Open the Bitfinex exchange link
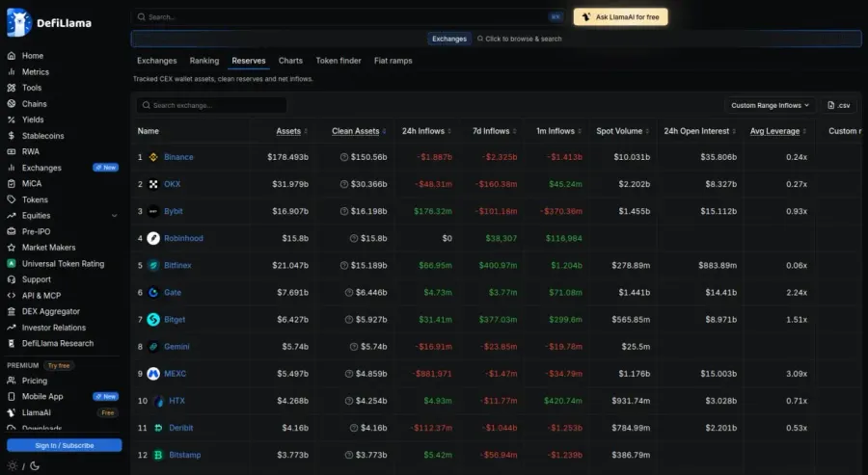 tap(177, 265)
